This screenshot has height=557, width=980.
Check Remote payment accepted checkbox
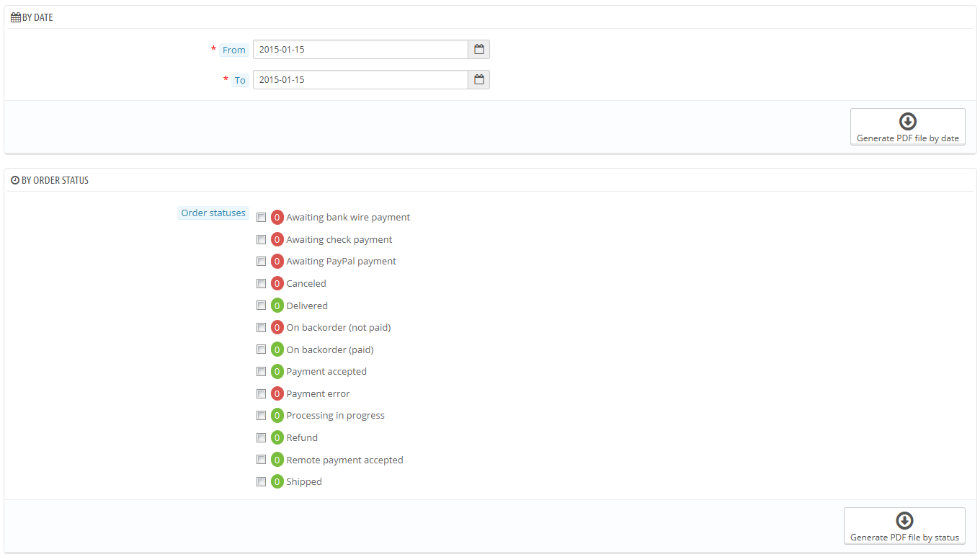[x=262, y=460]
